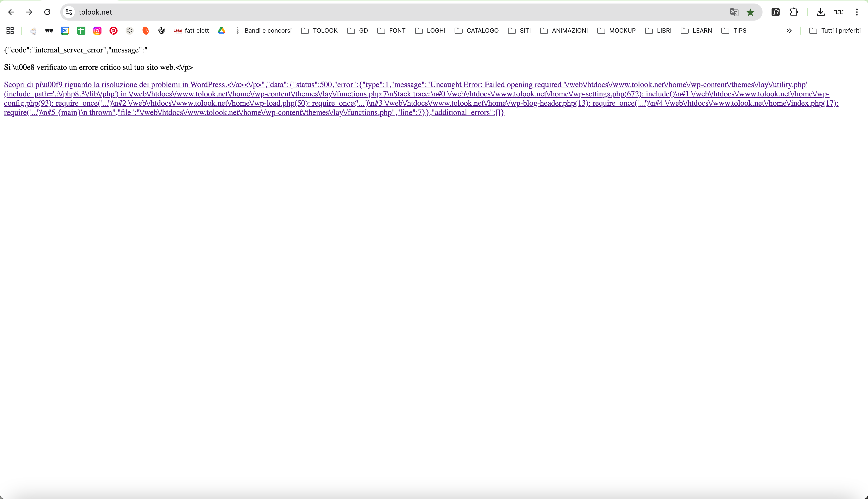The height and width of the screenshot is (499, 868).
Task: Click the site information icon in address bar
Action: (x=69, y=12)
